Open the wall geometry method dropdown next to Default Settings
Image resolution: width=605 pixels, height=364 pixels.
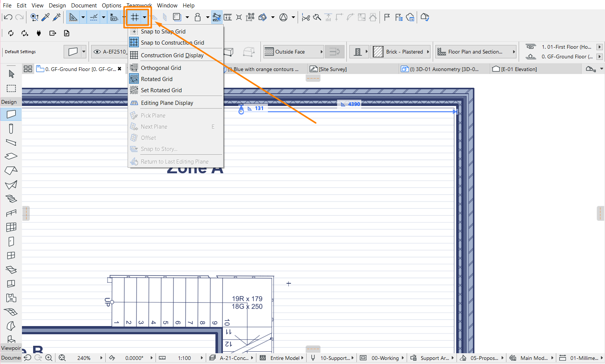point(84,52)
